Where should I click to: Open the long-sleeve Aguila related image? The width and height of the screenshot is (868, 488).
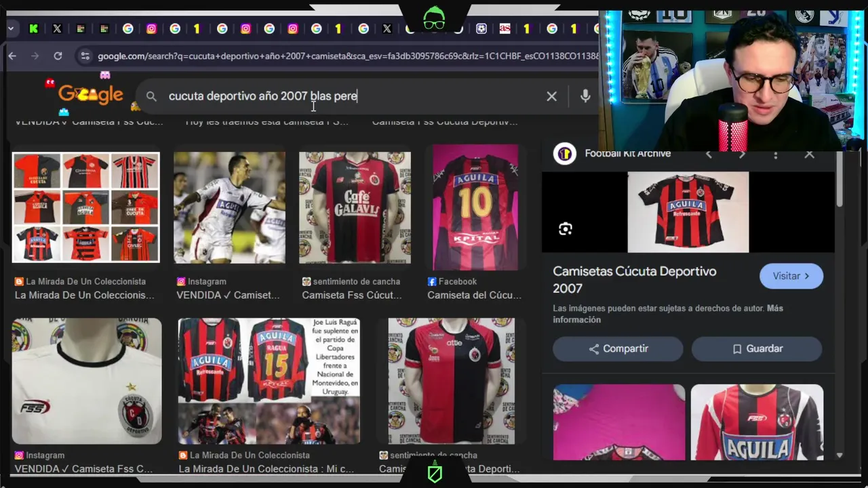[757, 422]
